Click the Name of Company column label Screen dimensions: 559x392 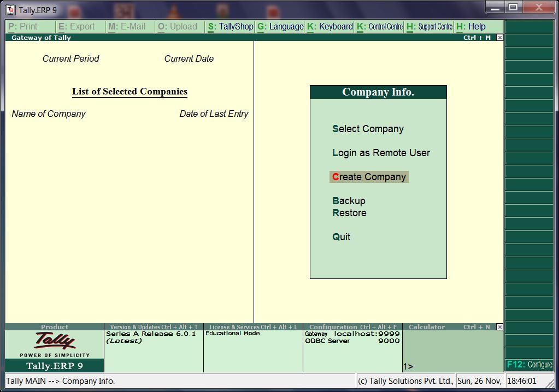click(49, 114)
